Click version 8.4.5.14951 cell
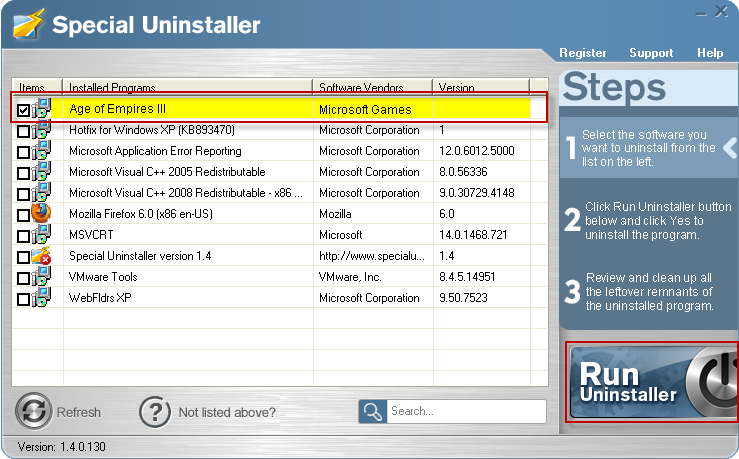Viewport: 739px width, 459px height. pyautogui.click(x=467, y=277)
